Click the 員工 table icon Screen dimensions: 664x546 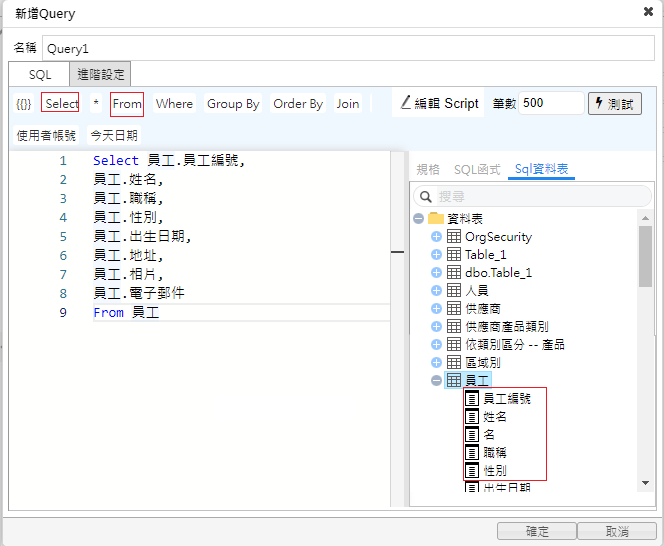pyautogui.click(x=454, y=380)
